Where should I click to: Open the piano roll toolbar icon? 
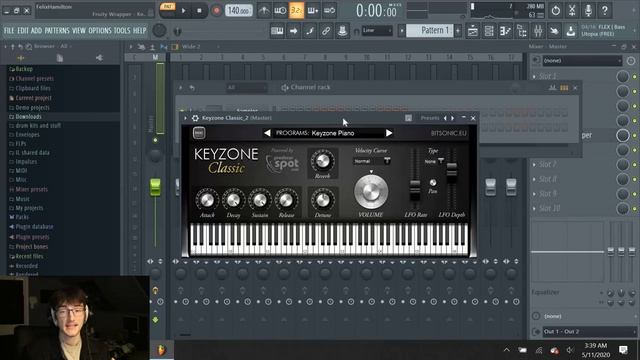click(505, 31)
